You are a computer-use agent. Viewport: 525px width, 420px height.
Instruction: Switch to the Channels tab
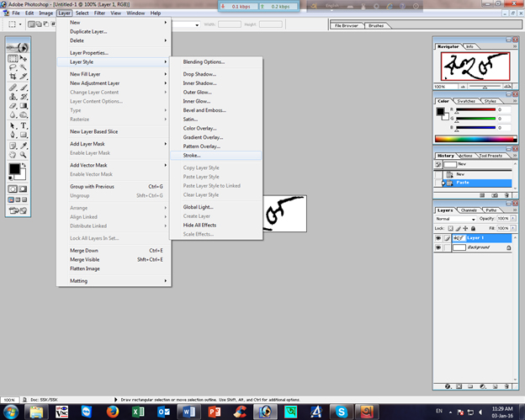point(469,210)
